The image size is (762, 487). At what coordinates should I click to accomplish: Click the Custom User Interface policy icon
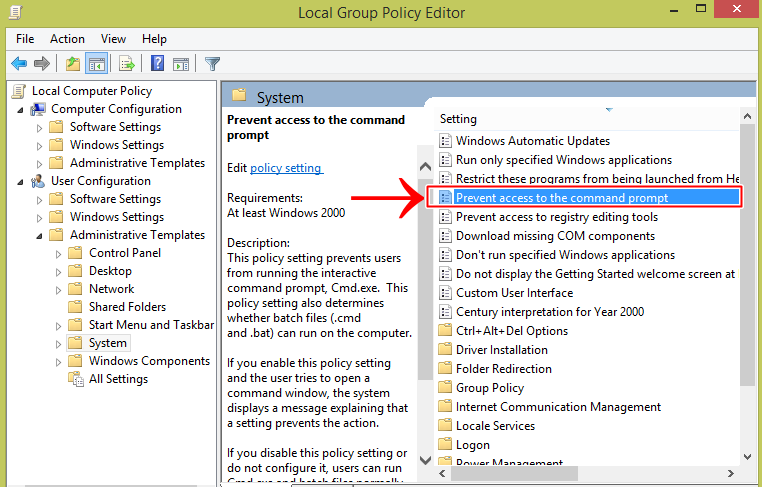[445, 293]
